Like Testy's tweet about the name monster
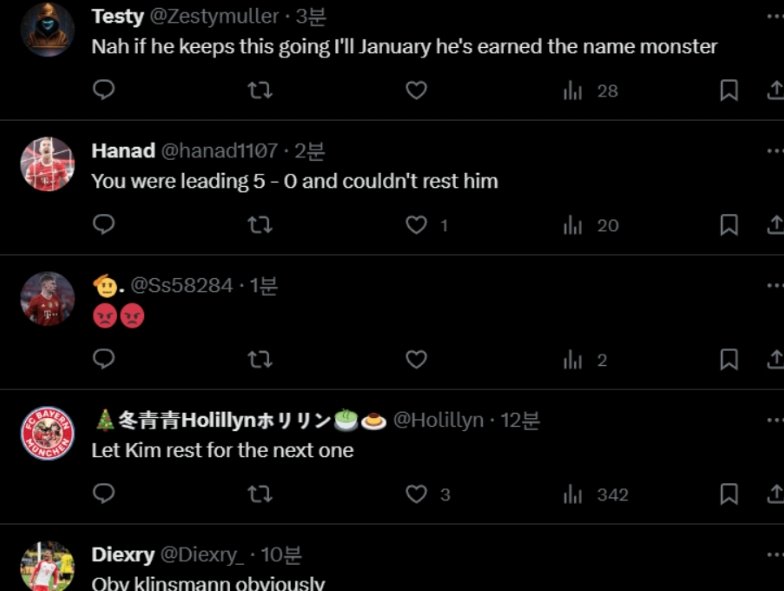 [x=416, y=91]
